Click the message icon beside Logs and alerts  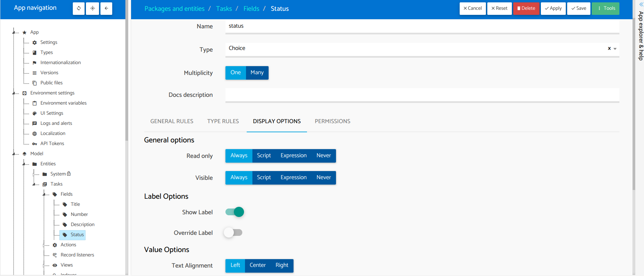[x=35, y=123]
